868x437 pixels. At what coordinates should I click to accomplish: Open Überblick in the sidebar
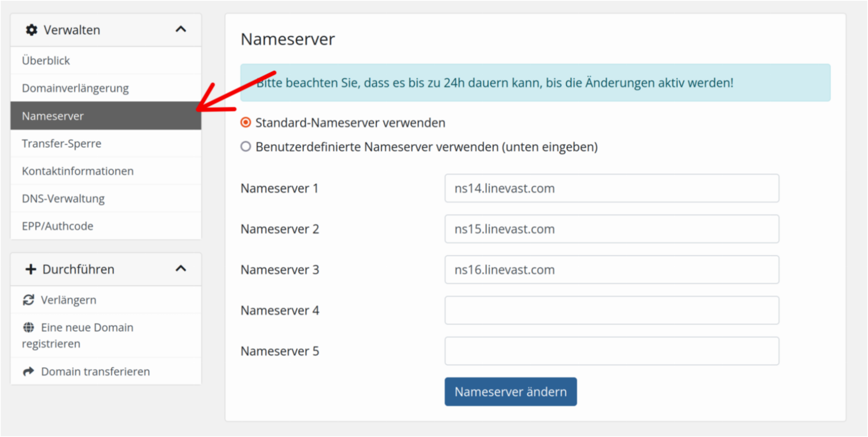(46, 60)
